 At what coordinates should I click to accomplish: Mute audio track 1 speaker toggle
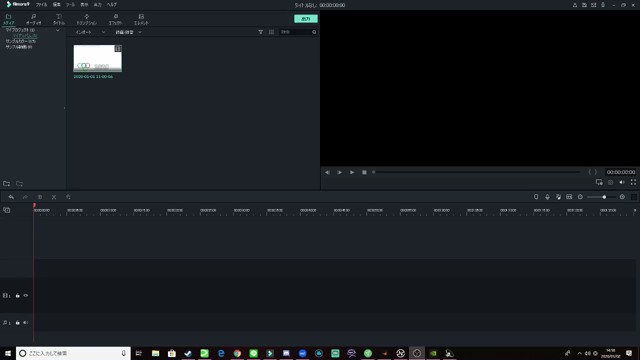26,322
